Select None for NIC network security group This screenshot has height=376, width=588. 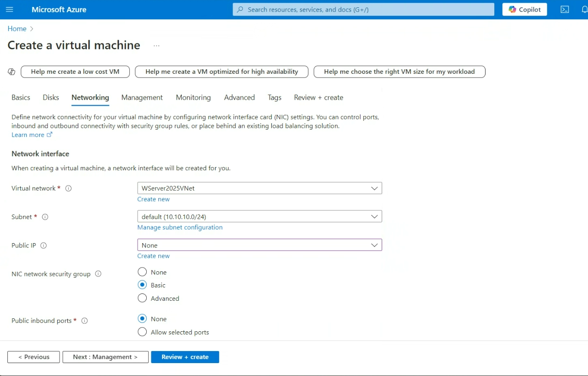point(142,272)
